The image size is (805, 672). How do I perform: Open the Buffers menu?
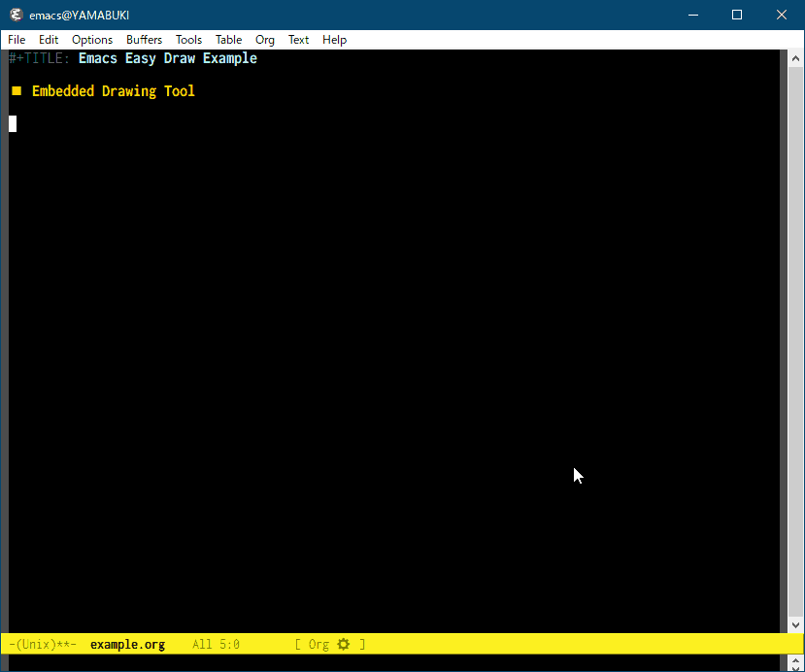(x=144, y=40)
